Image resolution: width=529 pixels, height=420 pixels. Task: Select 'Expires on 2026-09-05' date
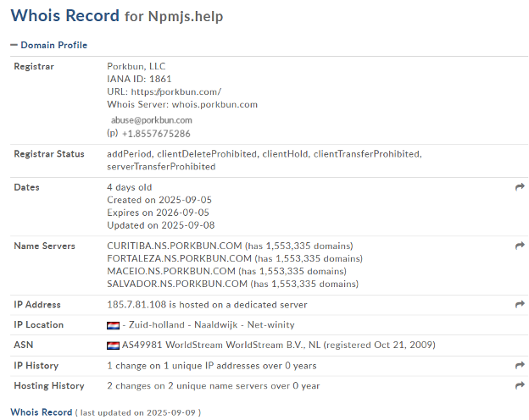tap(158, 213)
